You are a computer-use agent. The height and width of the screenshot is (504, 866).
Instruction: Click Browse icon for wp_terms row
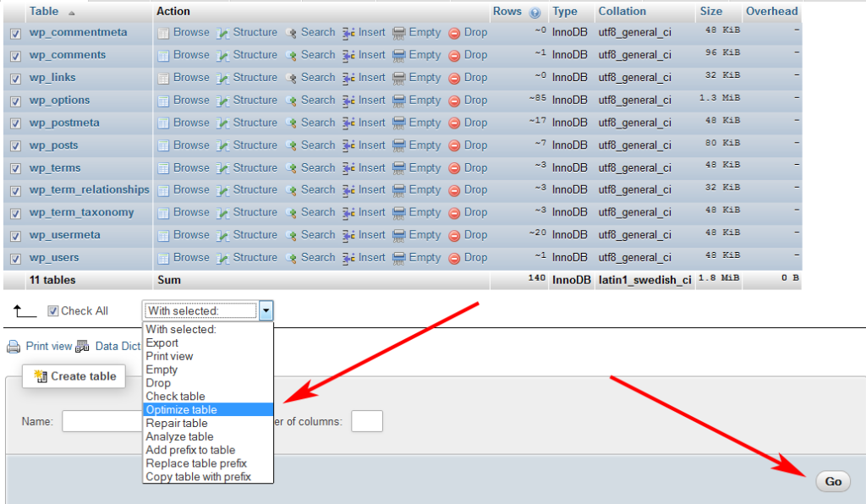163,168
